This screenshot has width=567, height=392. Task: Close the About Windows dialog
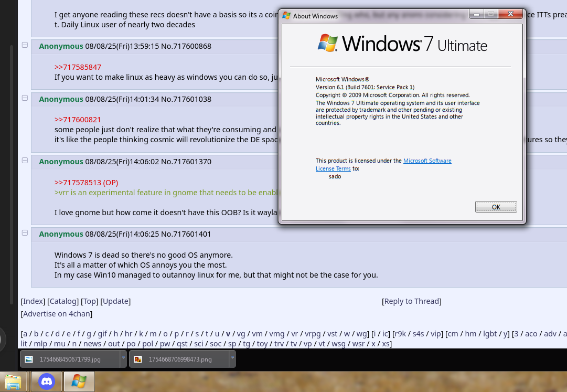tap(510, 14)
